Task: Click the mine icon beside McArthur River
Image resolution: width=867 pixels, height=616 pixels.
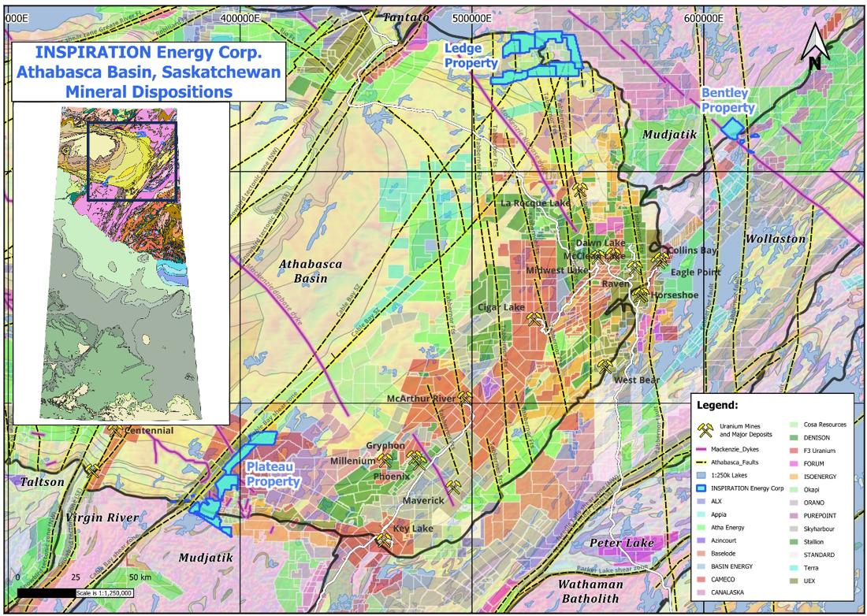Action: tap(465, 398)
